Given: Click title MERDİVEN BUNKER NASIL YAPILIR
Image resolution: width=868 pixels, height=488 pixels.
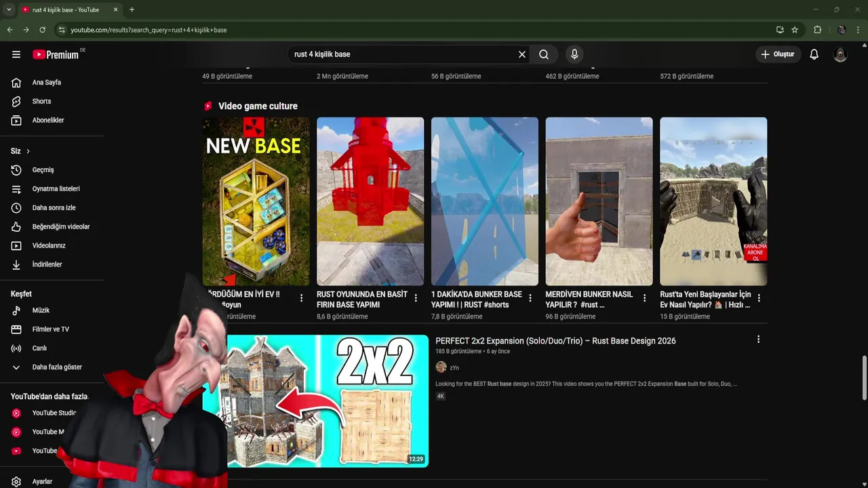Looking at the screenshot, I should (x=589, y=300).
